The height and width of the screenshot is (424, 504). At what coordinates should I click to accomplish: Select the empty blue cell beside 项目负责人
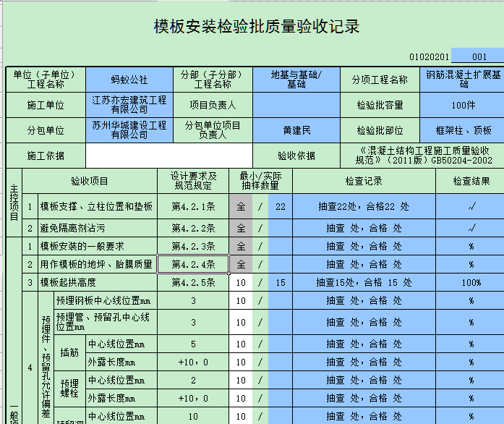click(x=296, y=105)
